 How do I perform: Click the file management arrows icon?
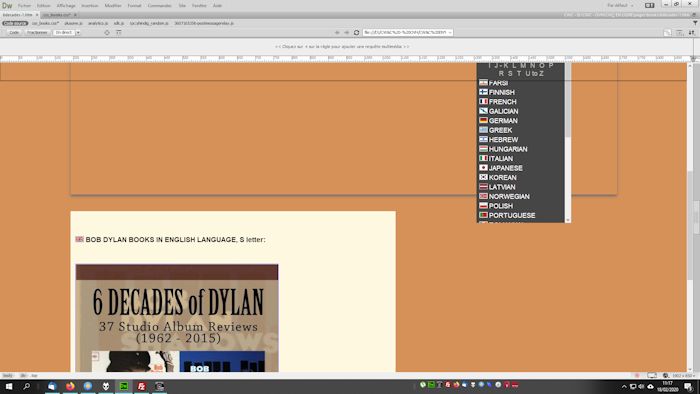pyautogui.click(x=692, y=33)
